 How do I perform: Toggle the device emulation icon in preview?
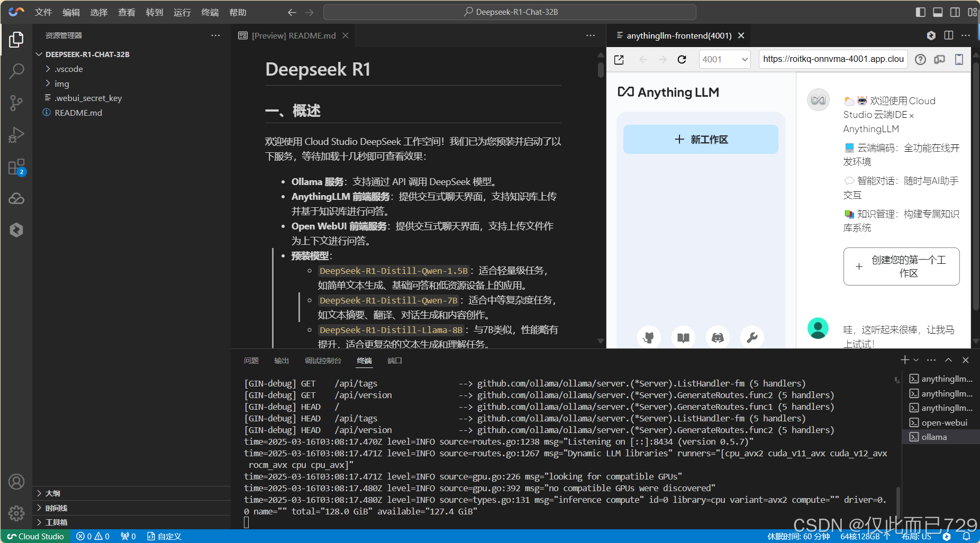click(x=940, y=60)
